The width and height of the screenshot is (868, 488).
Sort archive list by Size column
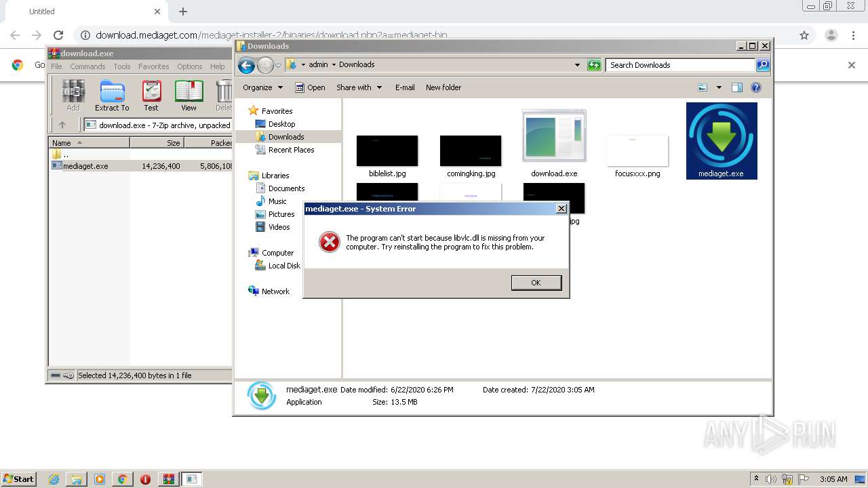157,143
